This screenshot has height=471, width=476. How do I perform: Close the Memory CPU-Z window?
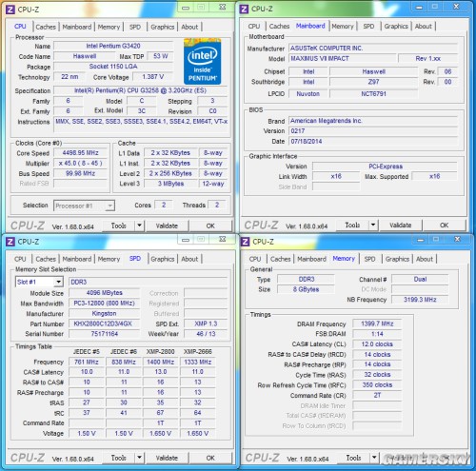pyautogui.click(x=457, y=240)
